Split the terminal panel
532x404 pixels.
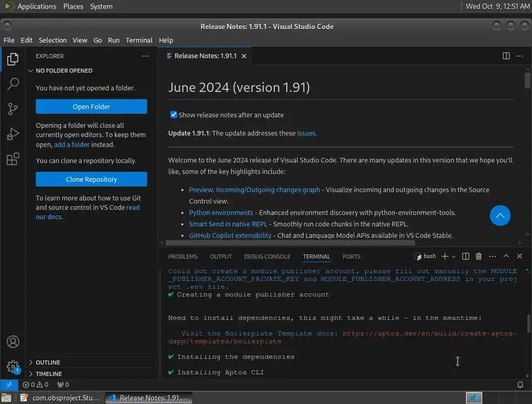465,256
